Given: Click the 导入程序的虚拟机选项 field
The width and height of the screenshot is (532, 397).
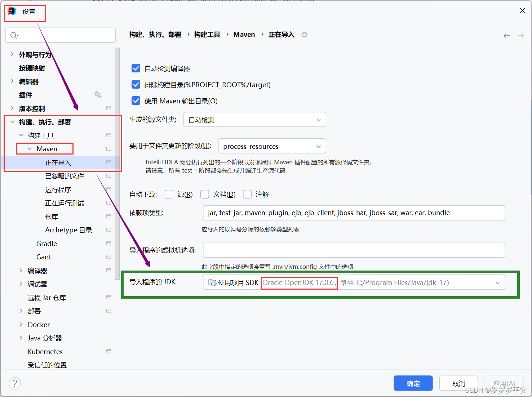Looking at the screenshot, I should click(x=354, y=250).
